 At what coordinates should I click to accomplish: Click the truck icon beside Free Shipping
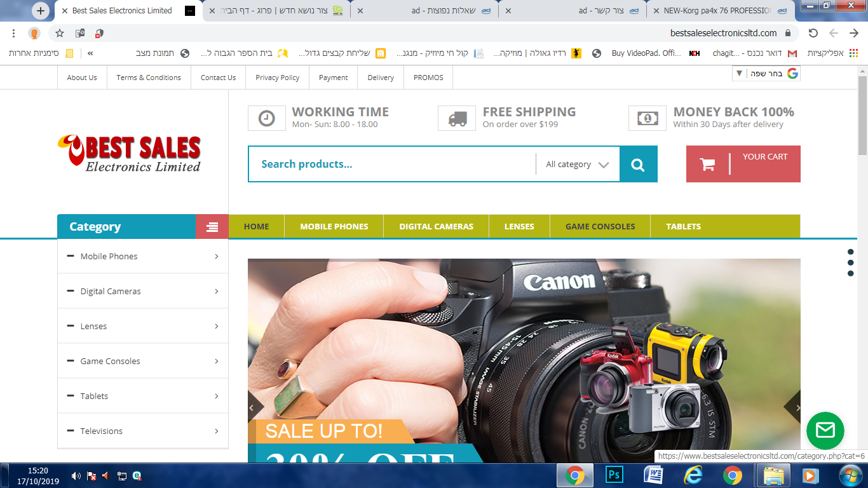coord(457,118)
